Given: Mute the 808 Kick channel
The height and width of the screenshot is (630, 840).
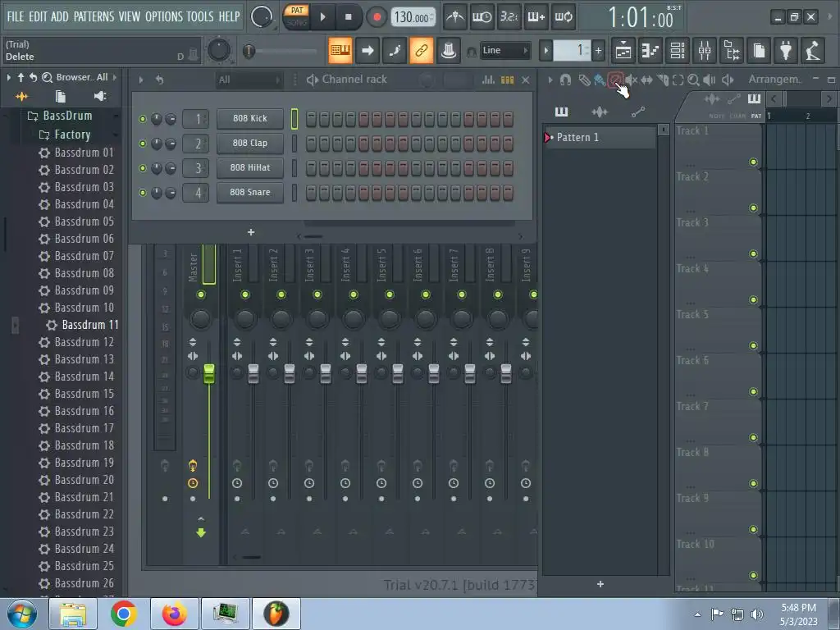Looking at the screenshot, I should click(143, 119).
